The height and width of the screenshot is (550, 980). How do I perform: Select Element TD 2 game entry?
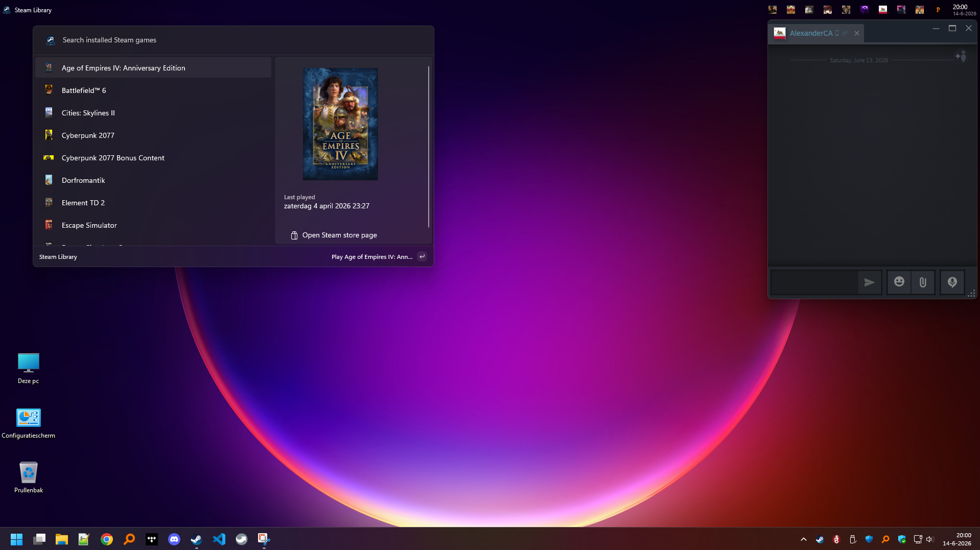pyautogui.click(x=153, y=203)
